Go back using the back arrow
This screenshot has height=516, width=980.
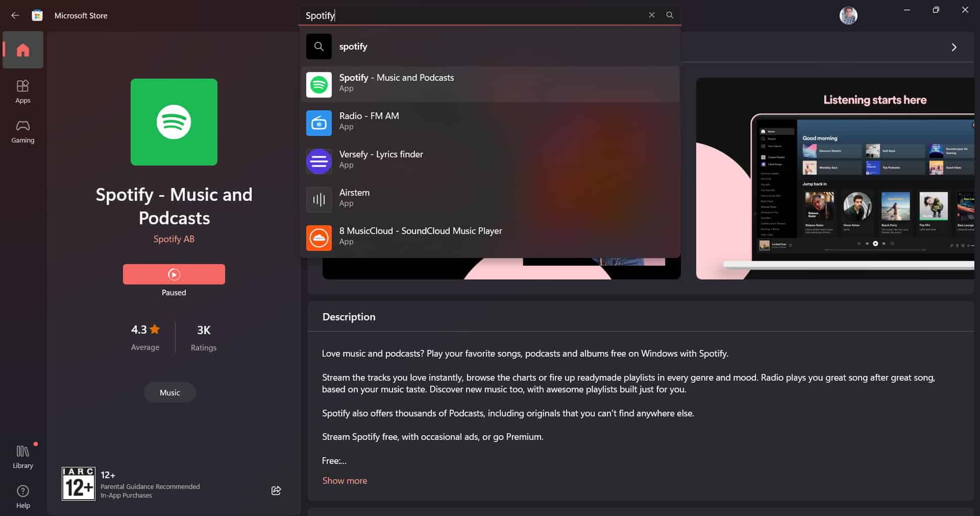pos(15,15)
